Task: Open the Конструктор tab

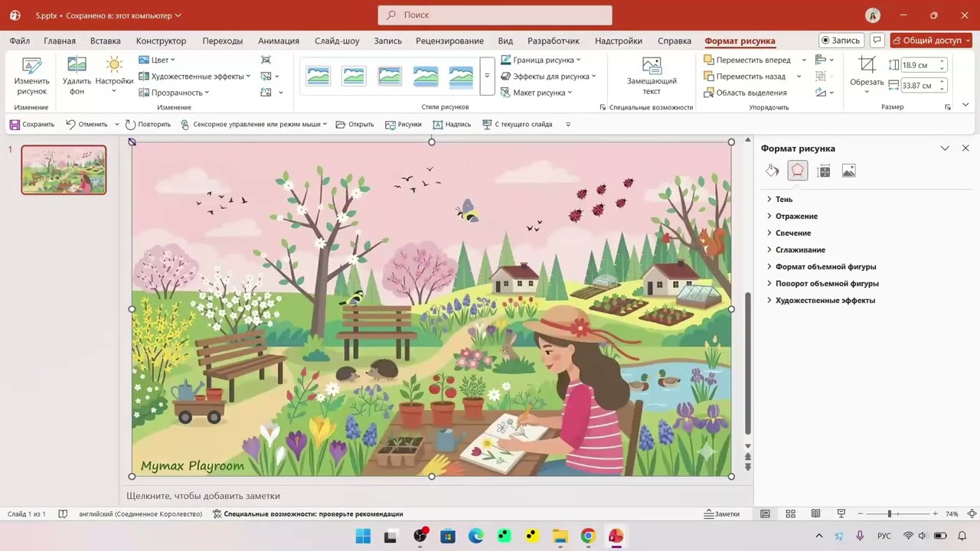Action: click(161, 41)
